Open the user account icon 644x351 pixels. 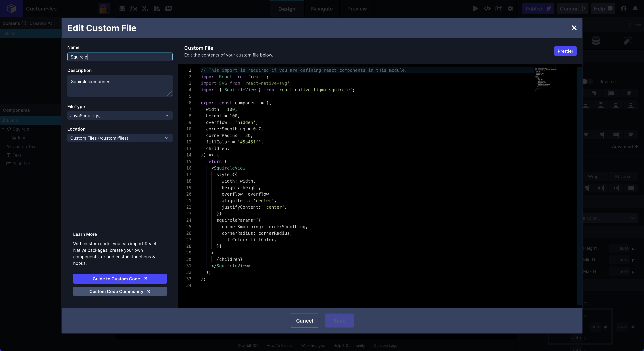pyautogui.click(x=624, y=9)
